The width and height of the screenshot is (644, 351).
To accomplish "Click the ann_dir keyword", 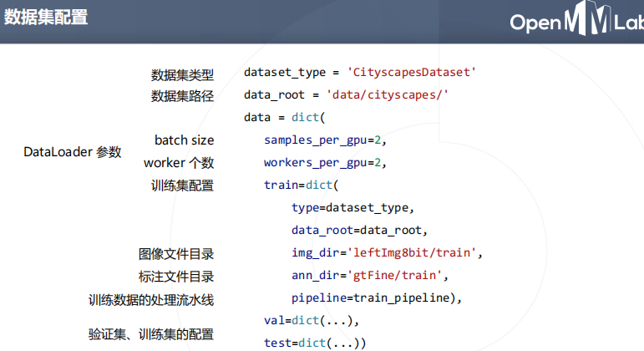I will 316,276.
